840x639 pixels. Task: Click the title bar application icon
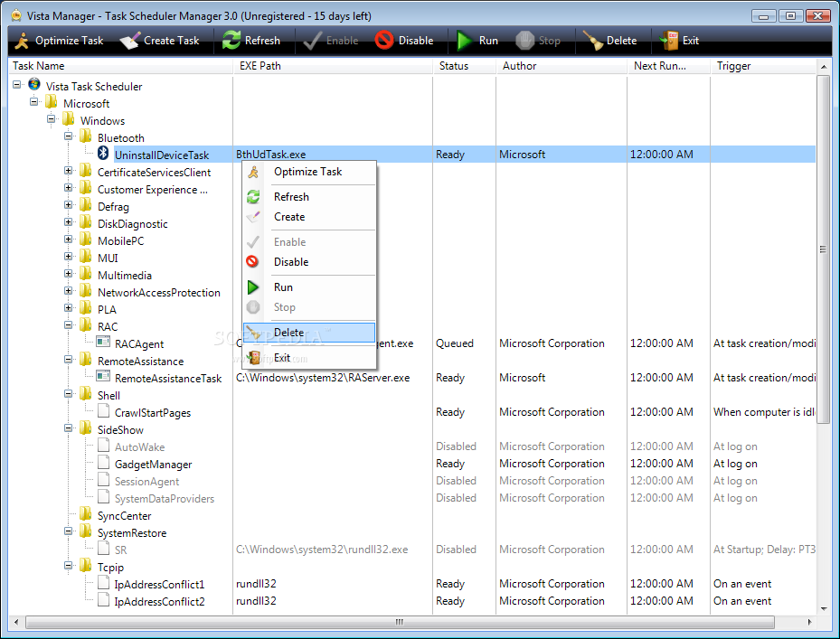click(x=16, y=15)
